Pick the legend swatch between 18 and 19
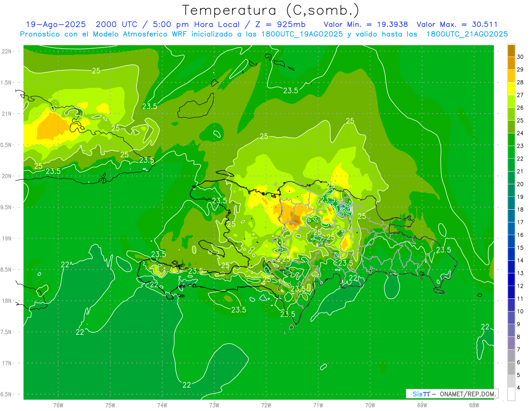 (511, 203)
